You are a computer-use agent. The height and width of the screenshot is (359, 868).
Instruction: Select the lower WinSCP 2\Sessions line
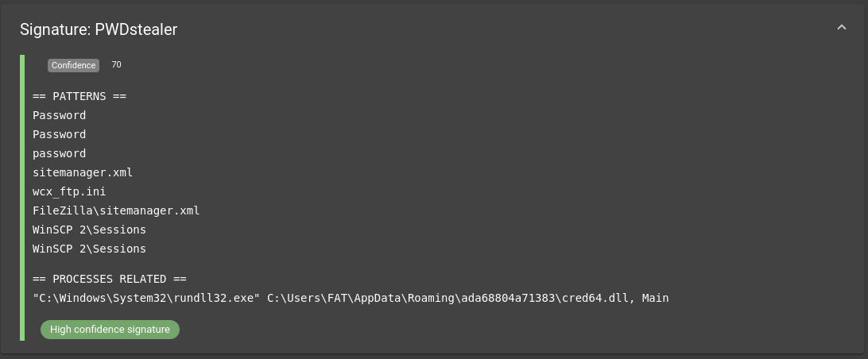pyautogui.click(x=89, y=249)
